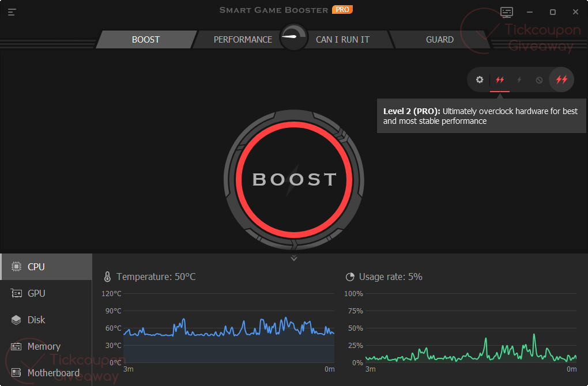Toggle the round red double-lightning overclock button
The width and height of the screenshot is (588, 386).
pos(561,80)
